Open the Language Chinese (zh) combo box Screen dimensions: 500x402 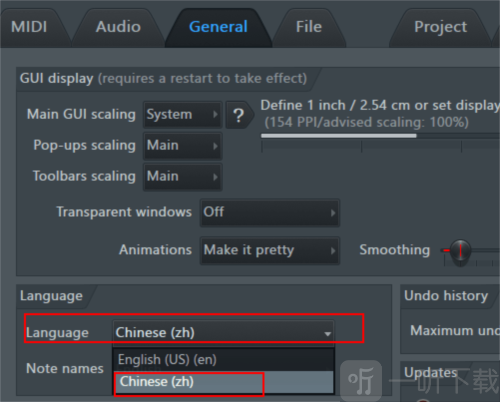click(223, 333)
